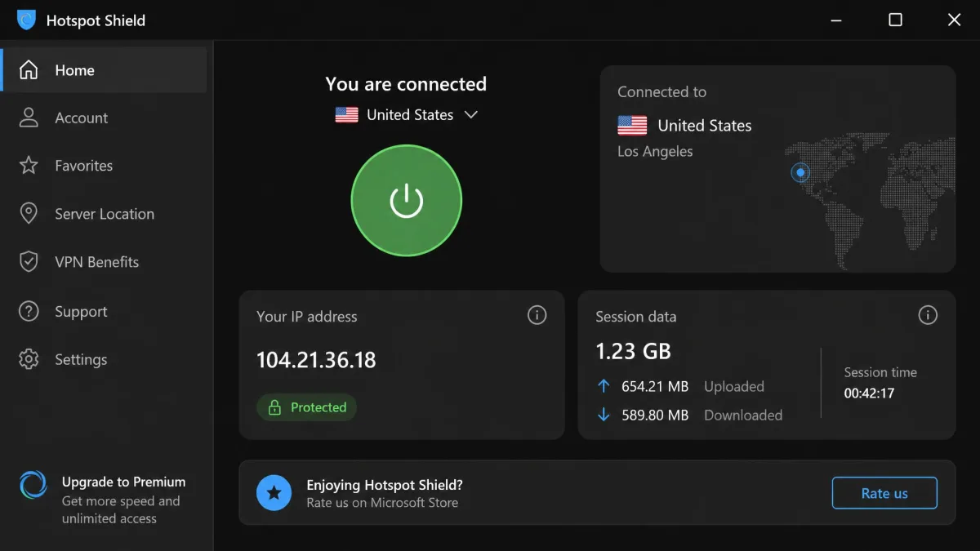The width and height of the screenshot is (980, 551).
Task: Click the upload arrow icon beside 654.21 MB
Action: (604, 386)
